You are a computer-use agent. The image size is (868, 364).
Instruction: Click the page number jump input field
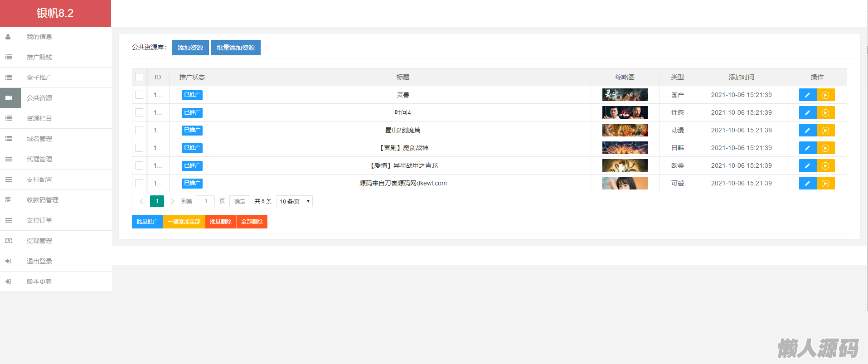point(206,201)
